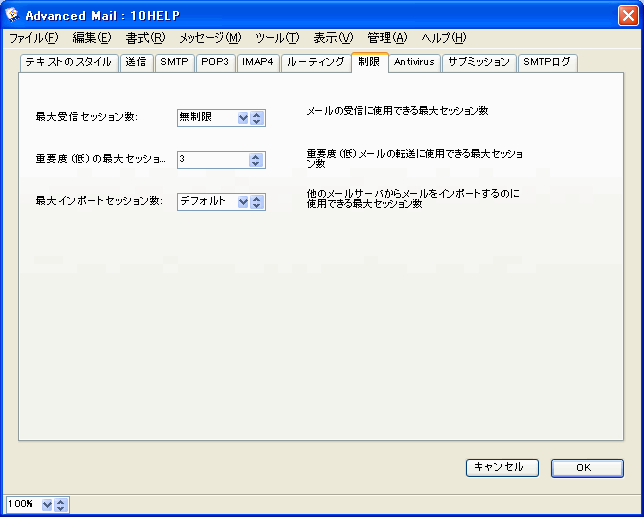Select the SMTP tab
644x517 pixels.
(x=174, y=62)
